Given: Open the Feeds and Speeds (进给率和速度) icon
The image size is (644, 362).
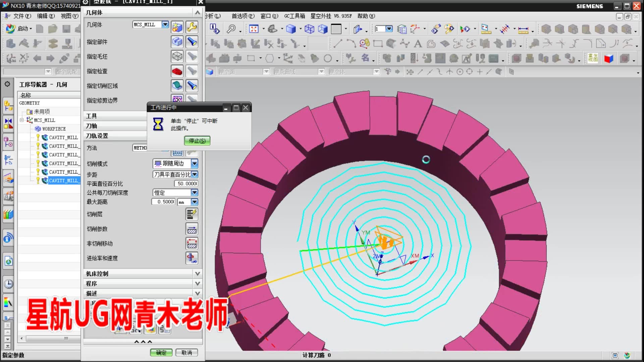Looking at the screenshot, I should click(192, 258).
